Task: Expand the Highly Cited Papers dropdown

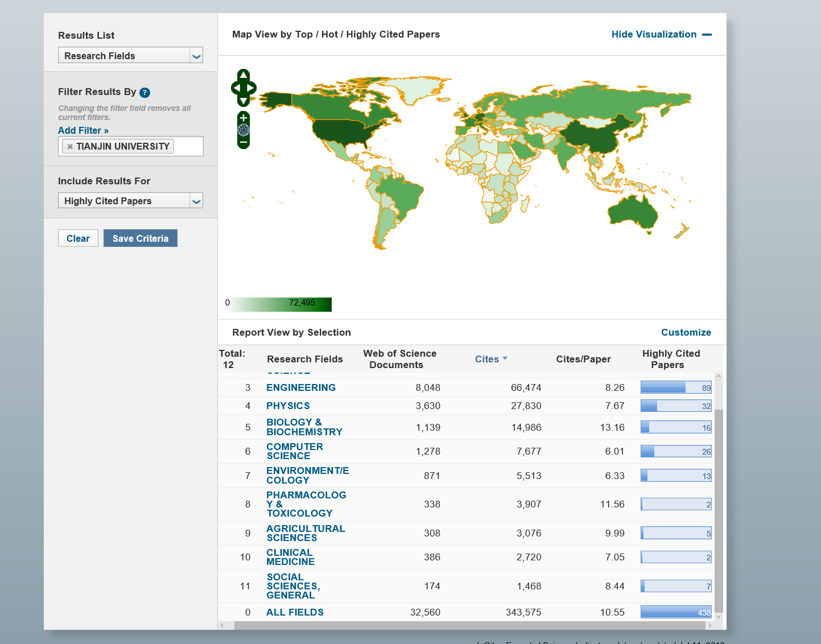Action: pyautogui.click(x=196, y=201)
